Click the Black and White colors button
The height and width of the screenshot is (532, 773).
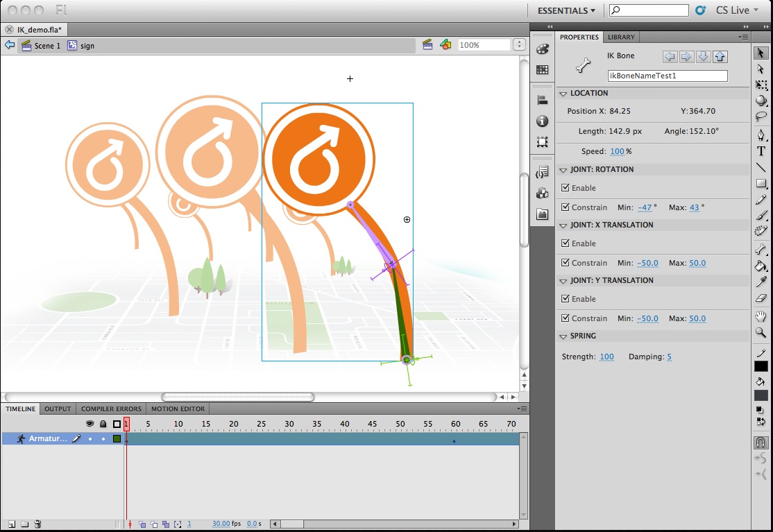(761, 410)
